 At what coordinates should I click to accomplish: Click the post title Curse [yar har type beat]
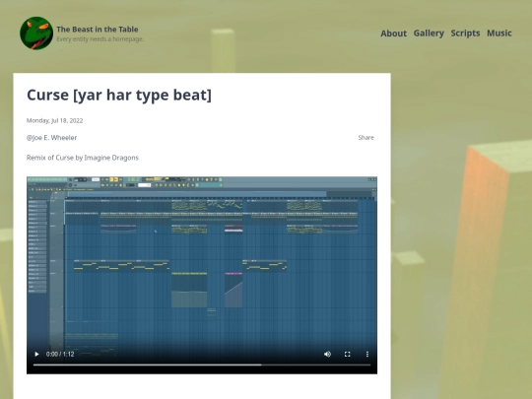[119, 95]
